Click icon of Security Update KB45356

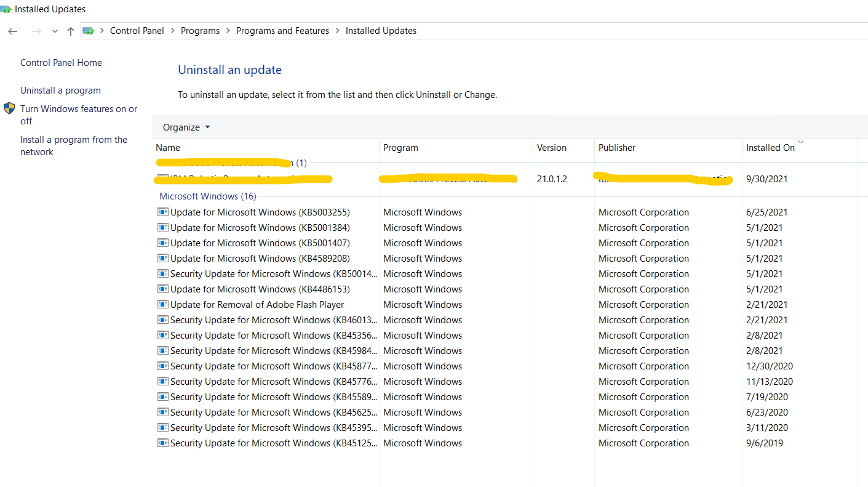click(163, 336)
